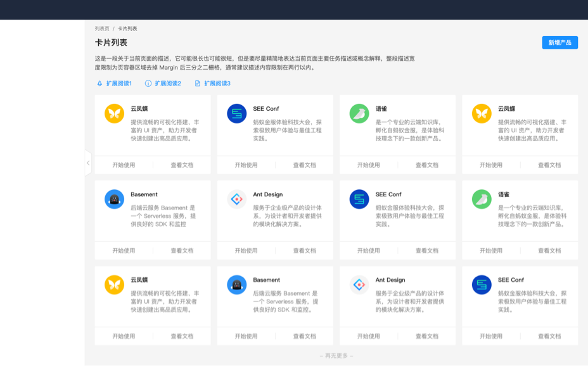Click the 新增产品 button

(559, 42)
